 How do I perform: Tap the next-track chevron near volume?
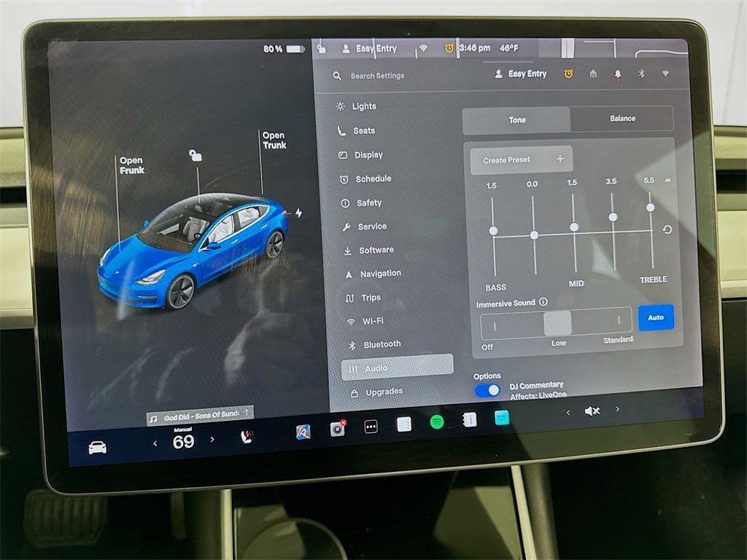click(616, 411)
